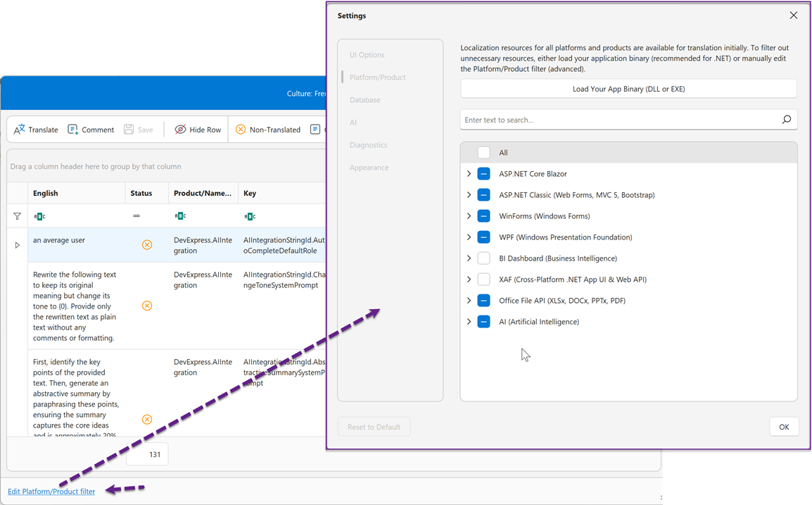This screenshot has height=505, width=812.
Task: Sort by the Status column header
Action: pos(146,193)
